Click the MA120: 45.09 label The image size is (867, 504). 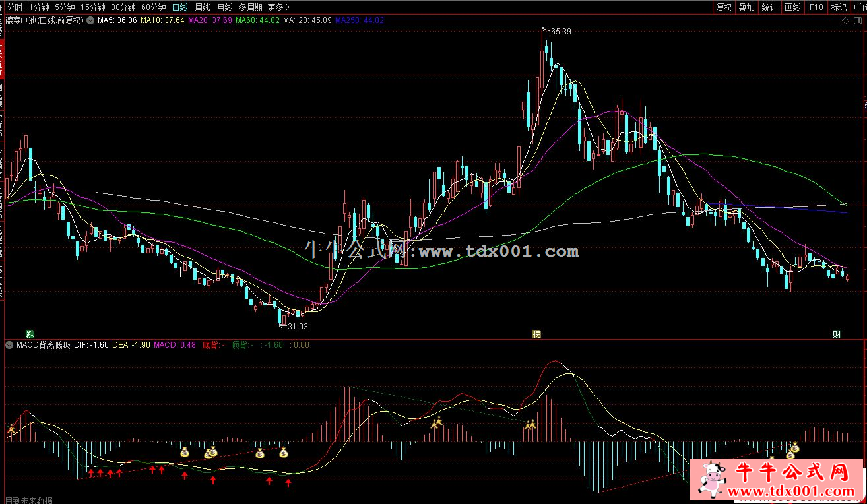(x=307, y=20)
